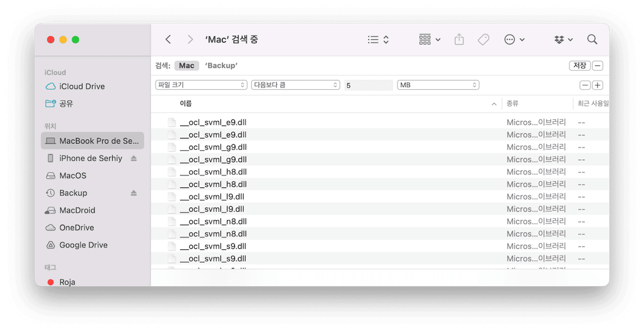Click the forward navigation arrow

tap(190, 40)
